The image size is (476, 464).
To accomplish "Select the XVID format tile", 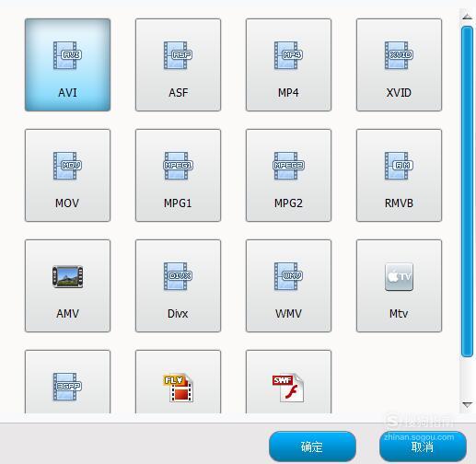I will pyautogui.click(x=399, y=64).
